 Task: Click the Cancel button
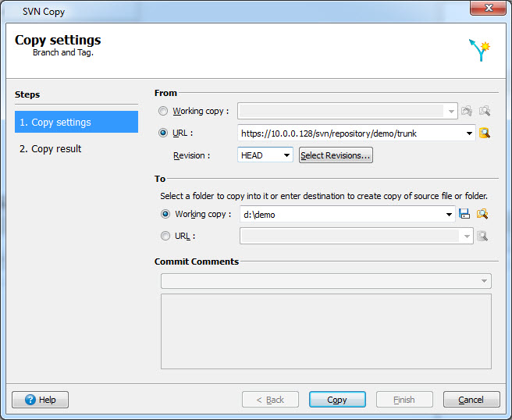[471, 400]
